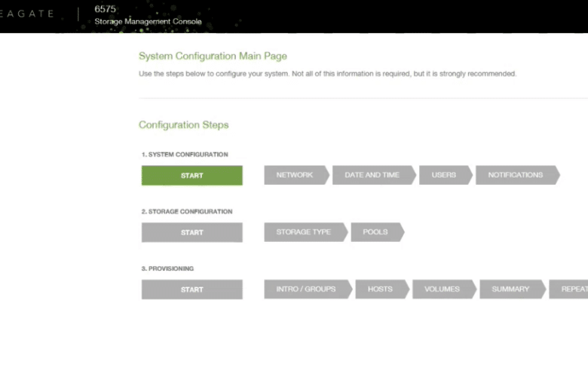Click the Configuration Steps heading
Image resolution: width=588 pixels, height=389 pixels.
[184, 125]
